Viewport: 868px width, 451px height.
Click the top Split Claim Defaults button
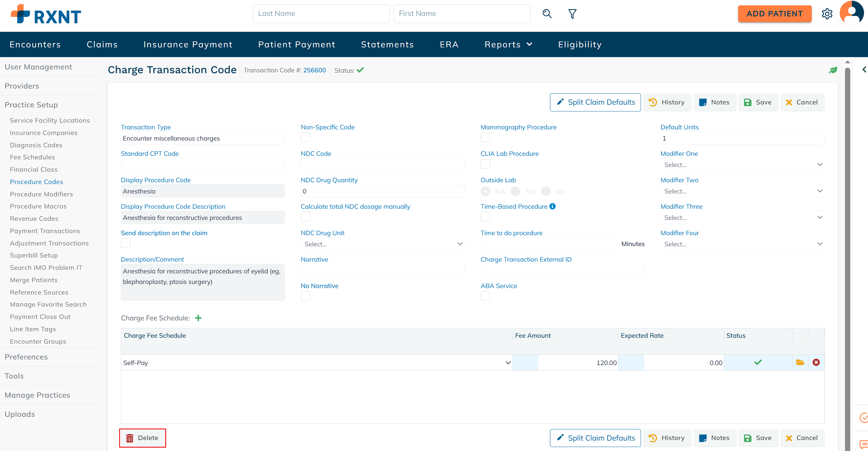595,102
